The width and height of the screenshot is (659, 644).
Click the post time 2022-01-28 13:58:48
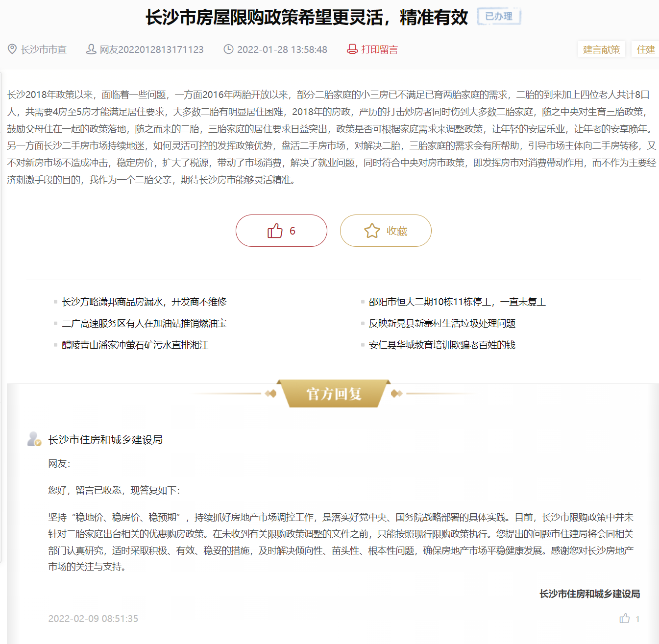pos(282,49)
